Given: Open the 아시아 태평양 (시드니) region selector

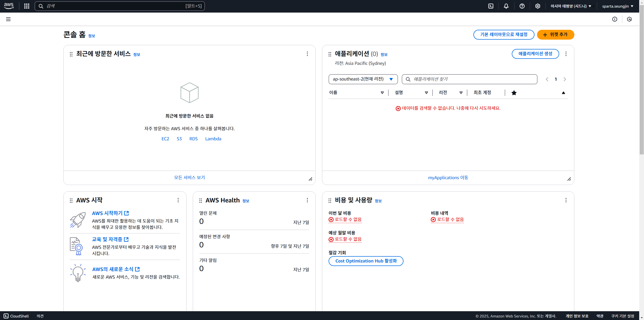Looking at the screenshot, I should click(571, 6).
